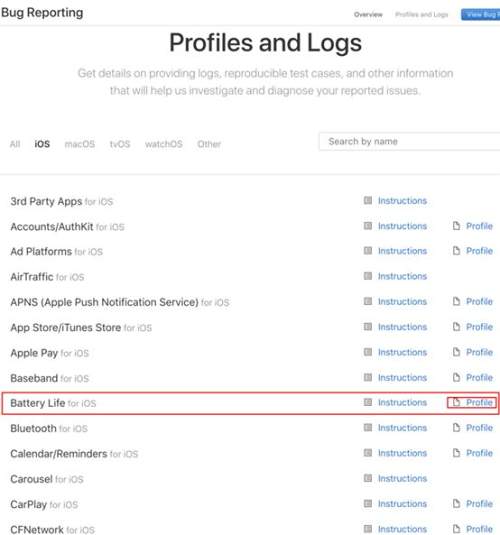This screenshot has height=535, width=500.
Task: Select the iOS platform filter tab
Action: click(42, 144)
